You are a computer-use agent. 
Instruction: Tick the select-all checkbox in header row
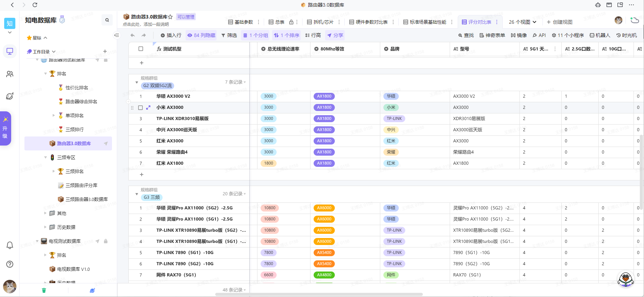141,49
